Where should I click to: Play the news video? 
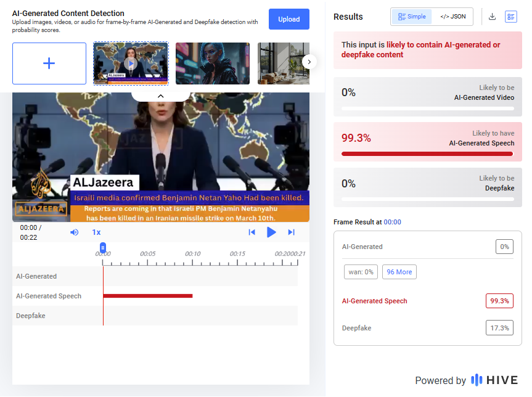(x=272, y=232)
